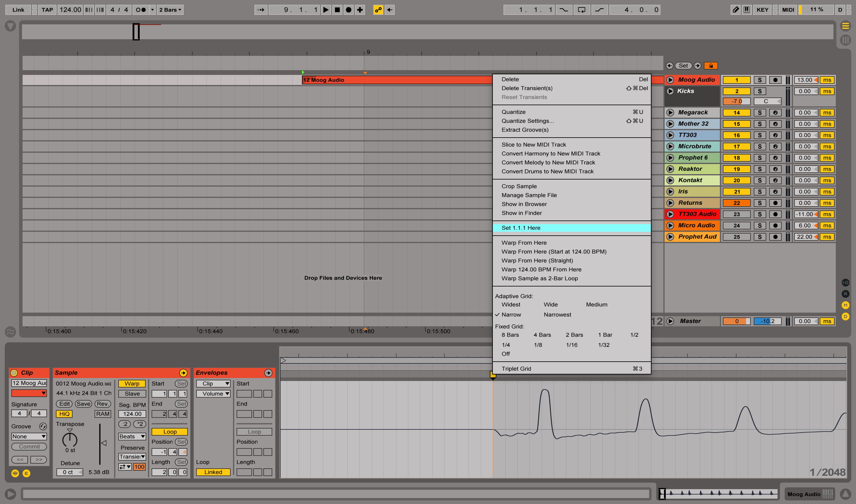The image size is (856, 504).
Task: Arm the Returns track for recording
Action: [x=775, y=203]
